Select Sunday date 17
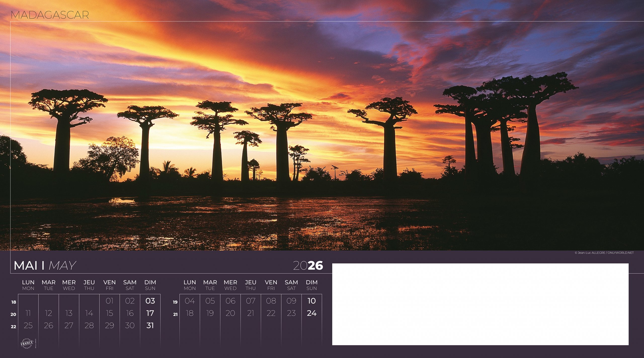This screenshot has height=358, width=644. (150, 313)
